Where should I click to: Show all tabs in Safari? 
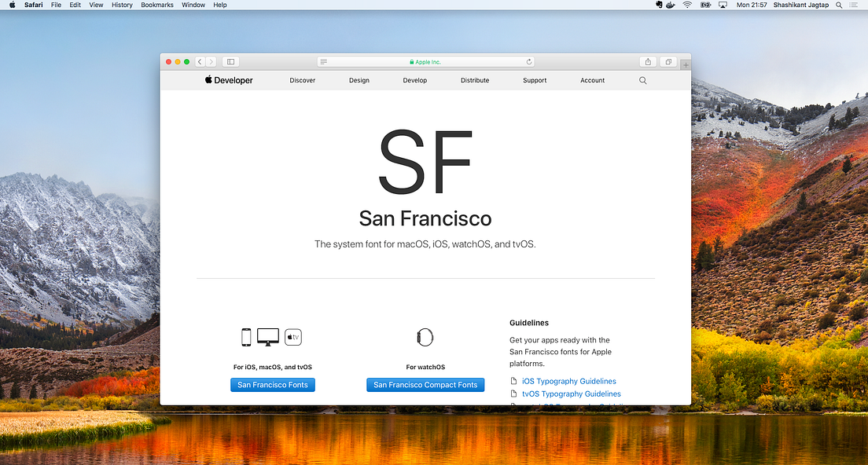(668, 61)
